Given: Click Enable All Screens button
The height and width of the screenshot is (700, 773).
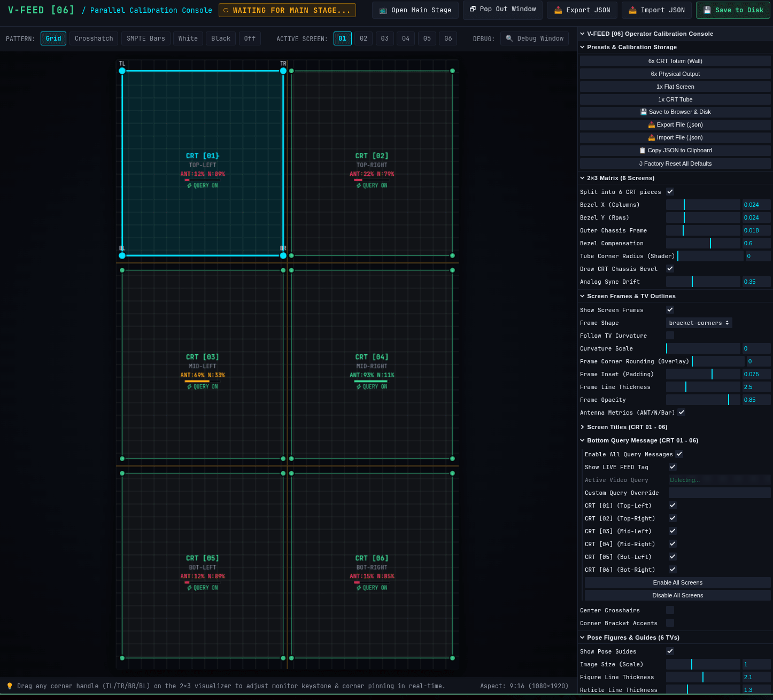Looking at the screenshot, I should pyautogui.click(x=678, y=582).
